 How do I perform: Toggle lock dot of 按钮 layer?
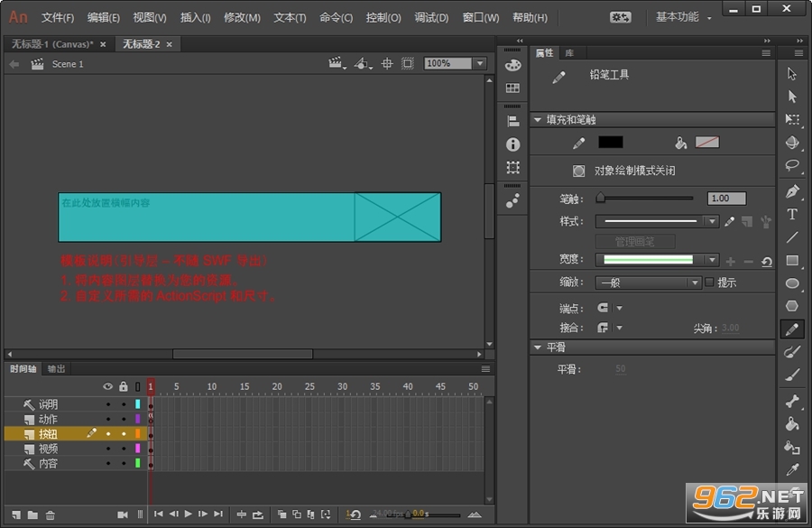click(124, 434)
